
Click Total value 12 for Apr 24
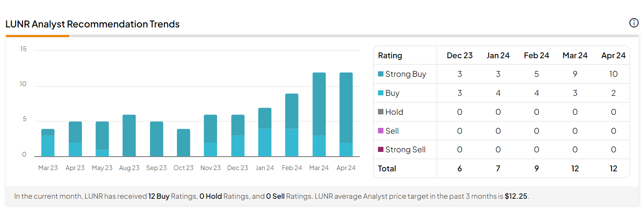[613, 168]
